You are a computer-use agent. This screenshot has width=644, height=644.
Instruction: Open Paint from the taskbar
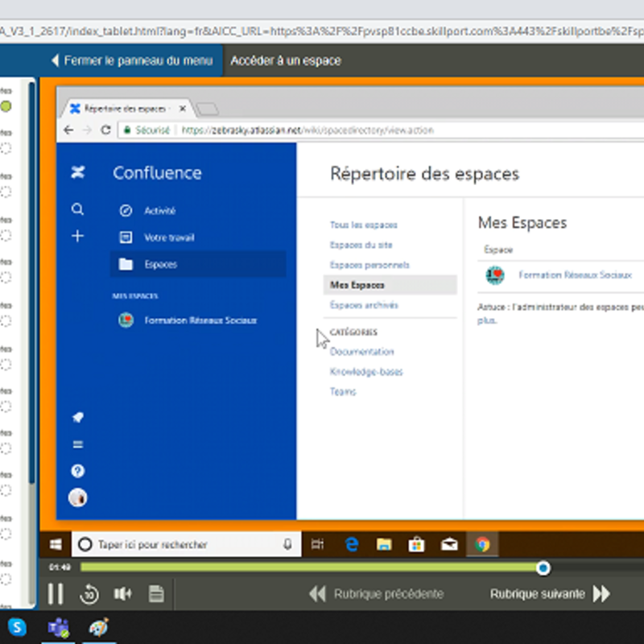pos(98,627)
